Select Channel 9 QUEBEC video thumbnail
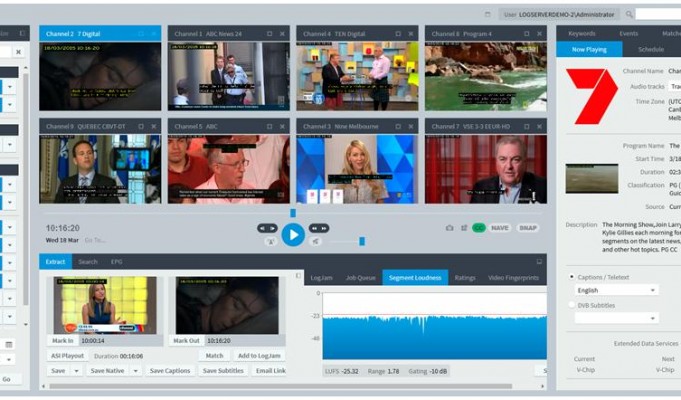 [100, 169]
